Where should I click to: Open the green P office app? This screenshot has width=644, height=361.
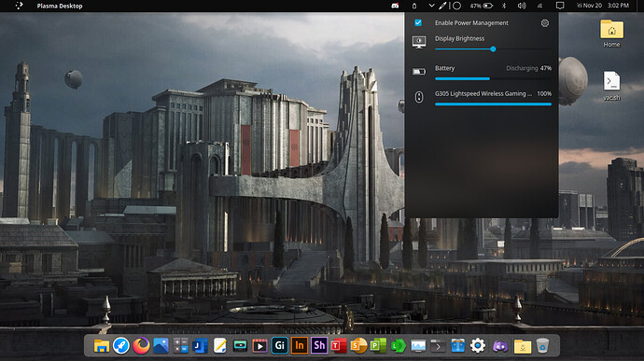[378, 346]
